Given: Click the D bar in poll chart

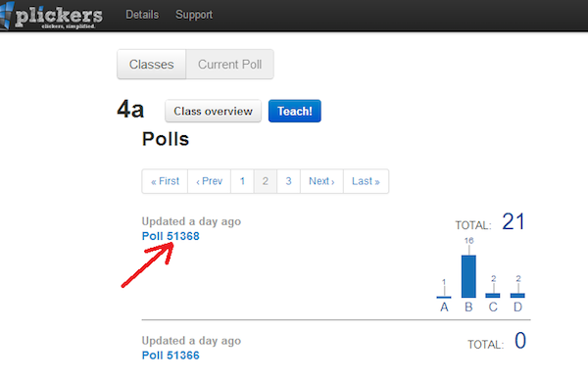Looking at the screenshot, I should coord(517,296).
